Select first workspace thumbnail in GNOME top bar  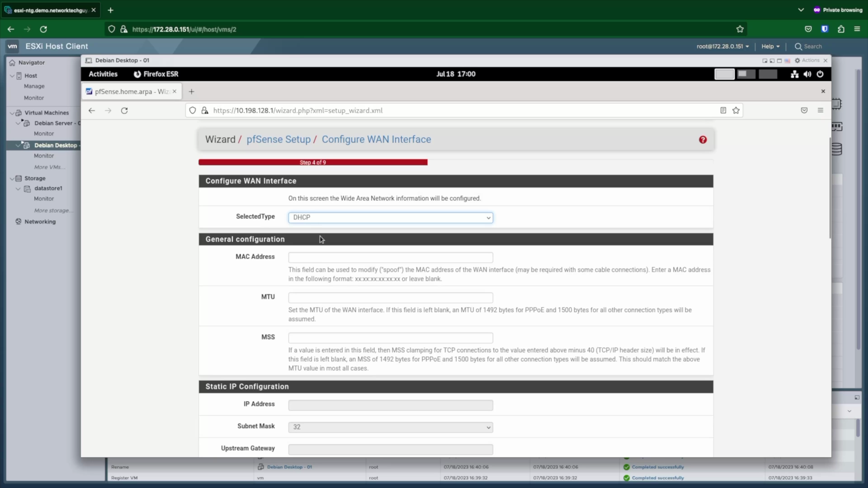click(724, 74)
